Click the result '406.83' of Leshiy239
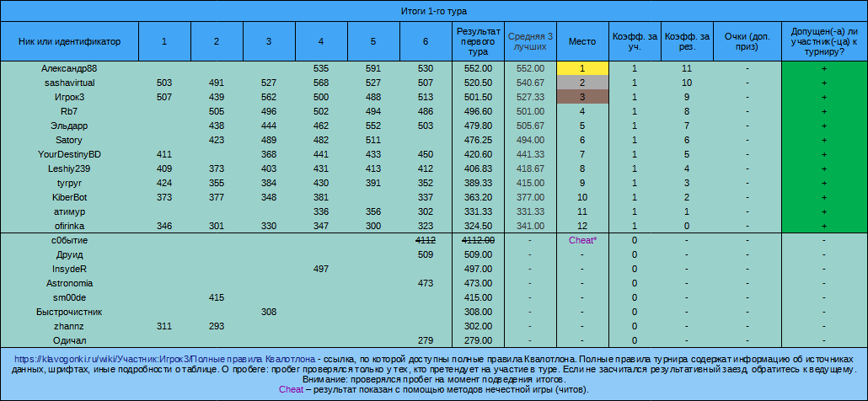The image size is (868, 401). (x=477, y=168)
